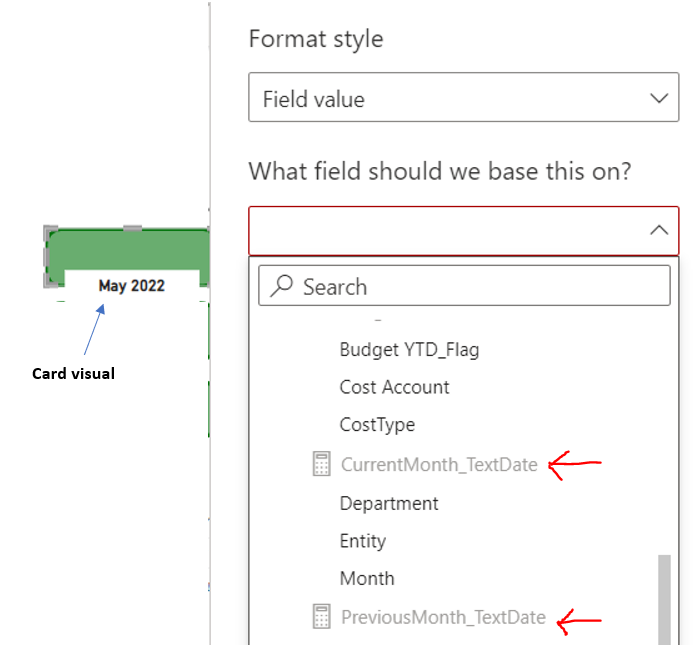This screenshot has width=700, height=659.
Task: Click the magnifying glass search icon
Action: point(281,286)
